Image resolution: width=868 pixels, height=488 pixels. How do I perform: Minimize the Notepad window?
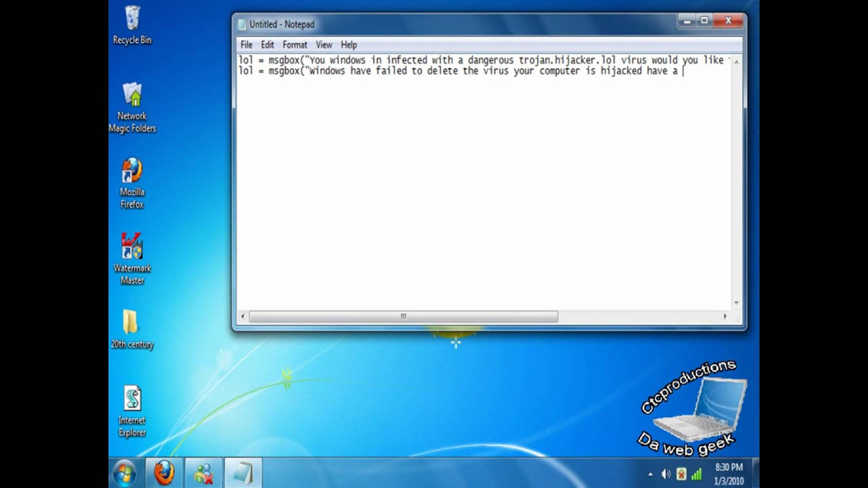pos(686,21)
